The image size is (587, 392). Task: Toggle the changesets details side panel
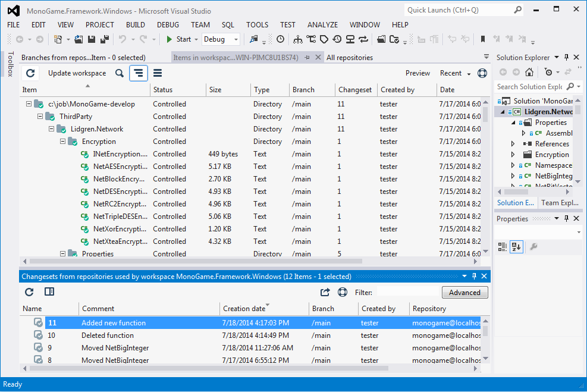tap(49, 292)
